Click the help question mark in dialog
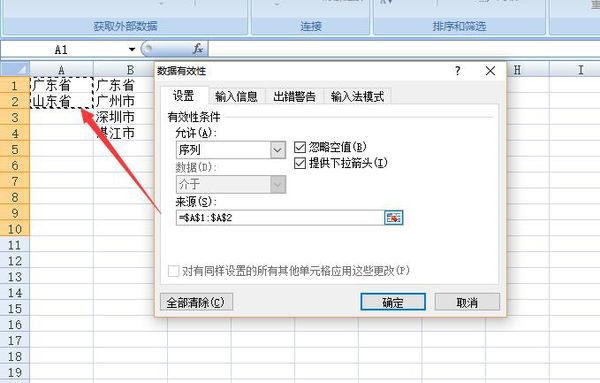This screenshot has width=600, height=383. pyautogui.click(x=458, y=71)
